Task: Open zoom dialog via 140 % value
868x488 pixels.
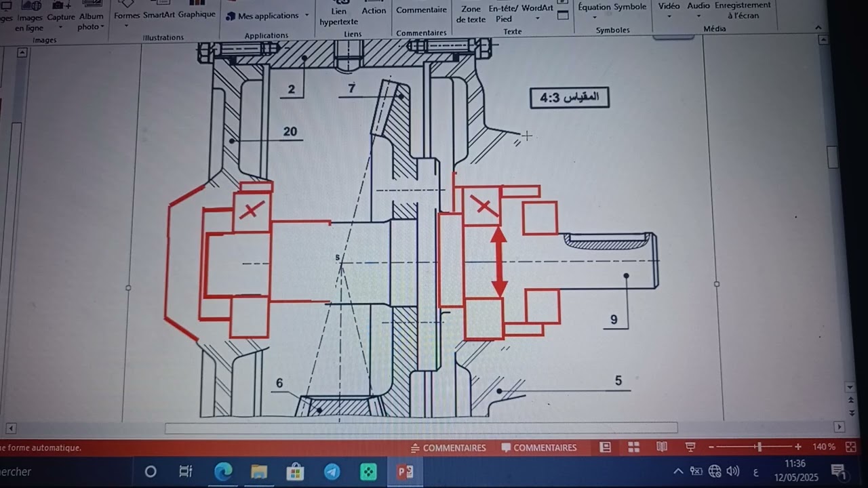Action: 824,447
